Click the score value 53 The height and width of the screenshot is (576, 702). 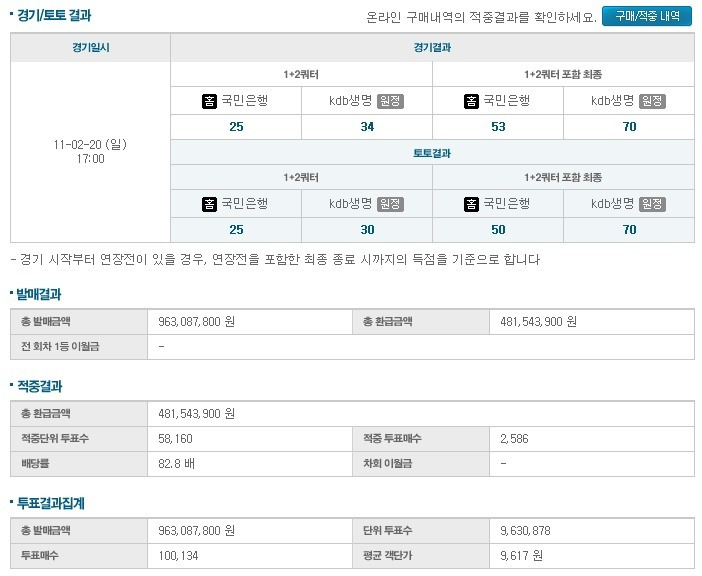point(498,127)
